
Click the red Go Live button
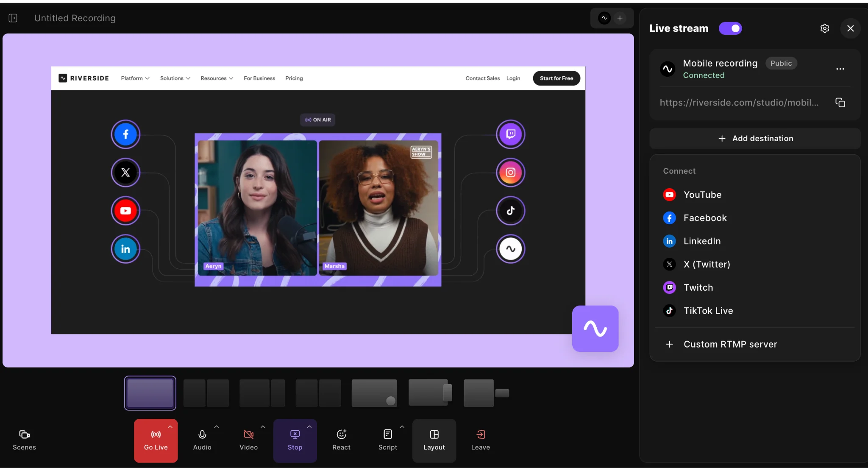click(x=156, y=440)
